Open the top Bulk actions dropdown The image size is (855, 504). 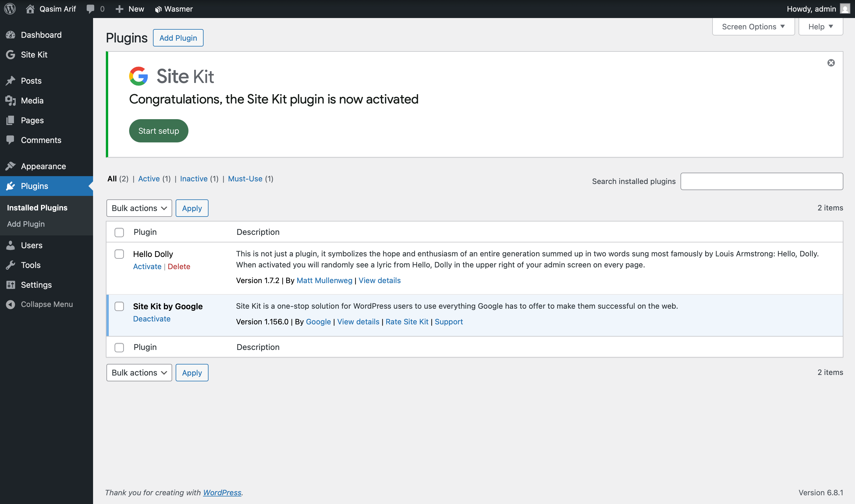[139, 208]
